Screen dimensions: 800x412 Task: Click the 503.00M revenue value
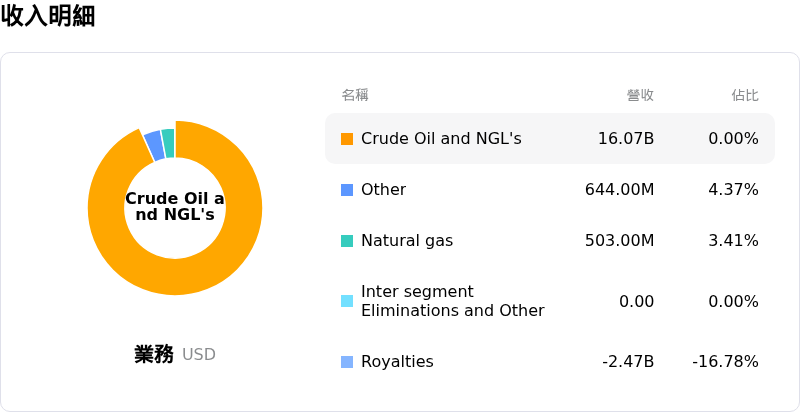pyautogui.click(x=619, y=241)
